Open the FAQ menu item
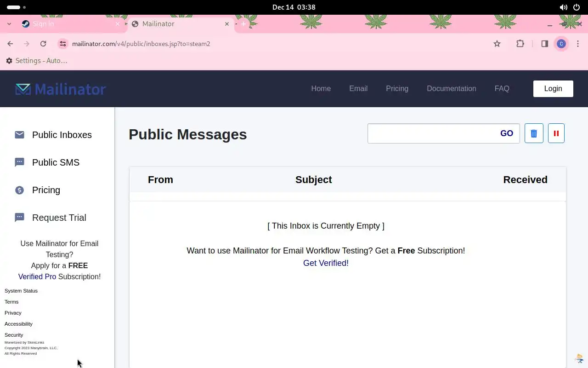The image size is (588, 368). pos(502,88)
